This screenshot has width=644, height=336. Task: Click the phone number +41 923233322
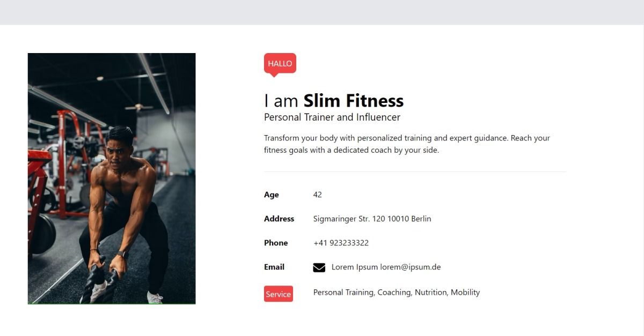coord(341,243)
